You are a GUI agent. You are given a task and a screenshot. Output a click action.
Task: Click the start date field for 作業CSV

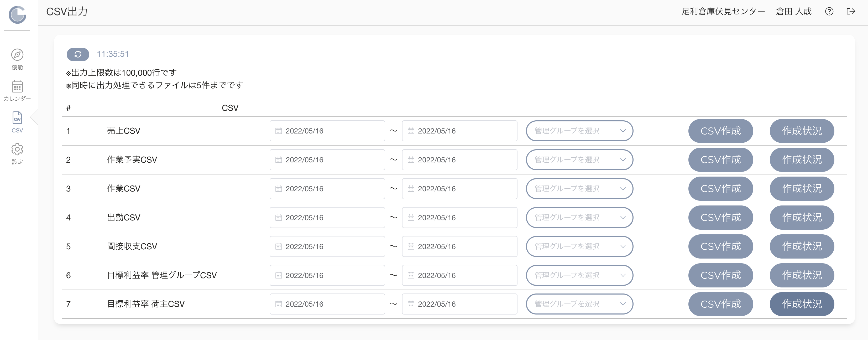click(x=327, y=189)
